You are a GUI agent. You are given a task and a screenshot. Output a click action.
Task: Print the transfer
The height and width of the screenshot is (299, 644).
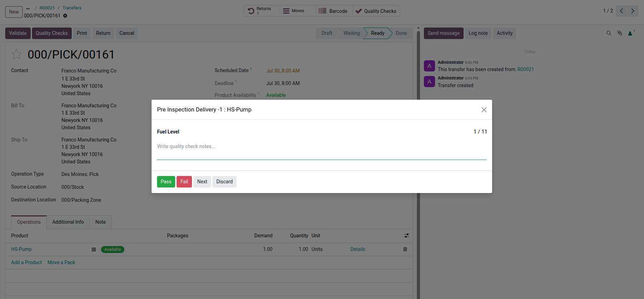pyautogui.click(x=82, y=33)
